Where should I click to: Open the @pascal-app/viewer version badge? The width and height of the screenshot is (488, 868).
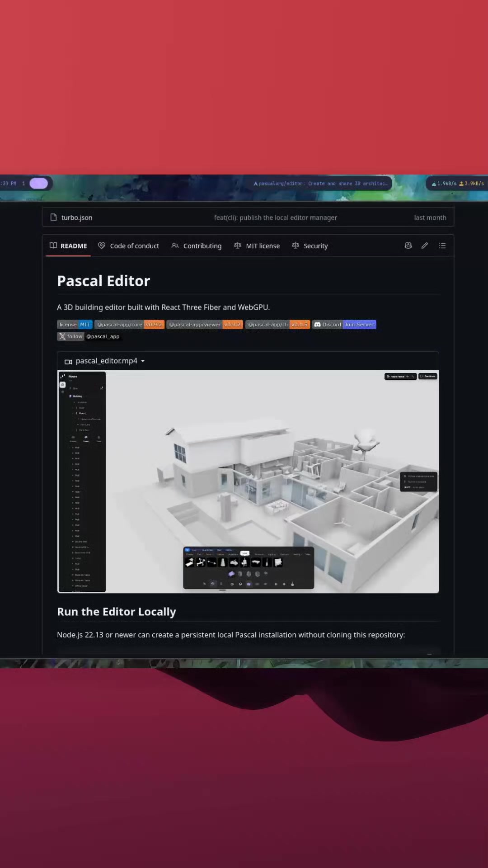coord(205,325)
